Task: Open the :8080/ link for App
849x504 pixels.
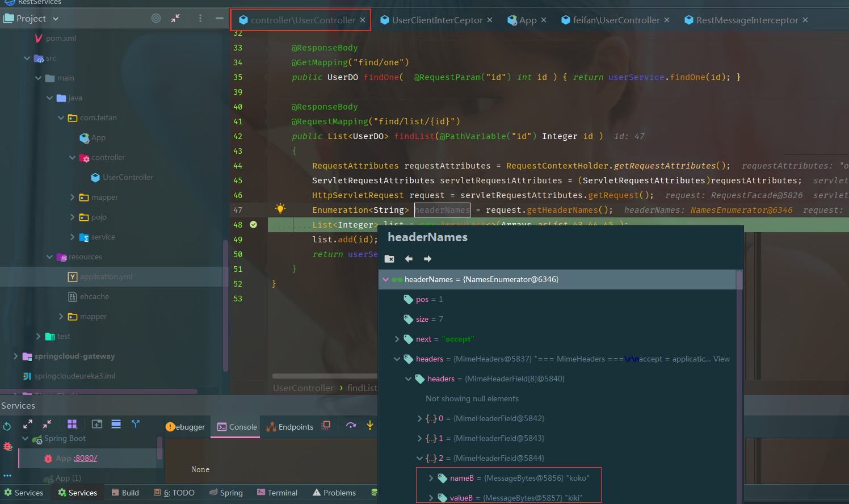Action: 85,458
